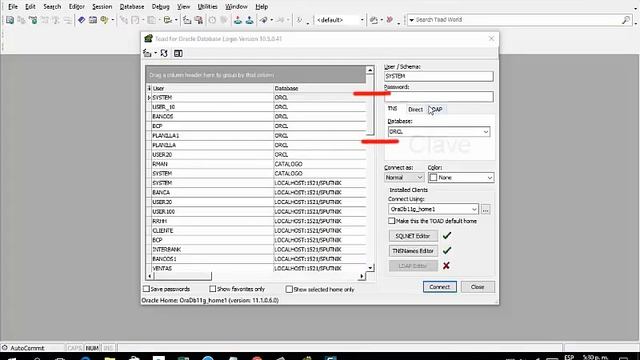Click the color swatch box in Color combo
This screenshot has height=360, width=640.
[433, 178]
